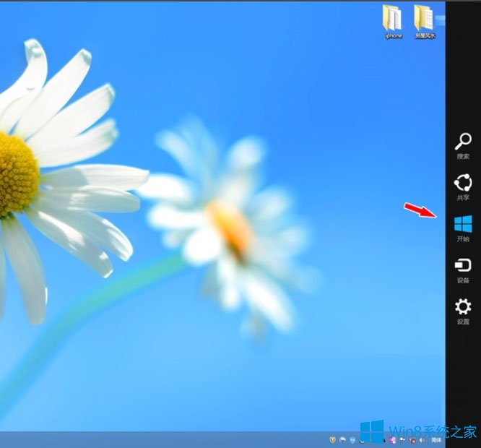Image resolution: width=481 pixels, height=448 pixels.
Task: Click network icon with red X
Action: pos(412,439)
